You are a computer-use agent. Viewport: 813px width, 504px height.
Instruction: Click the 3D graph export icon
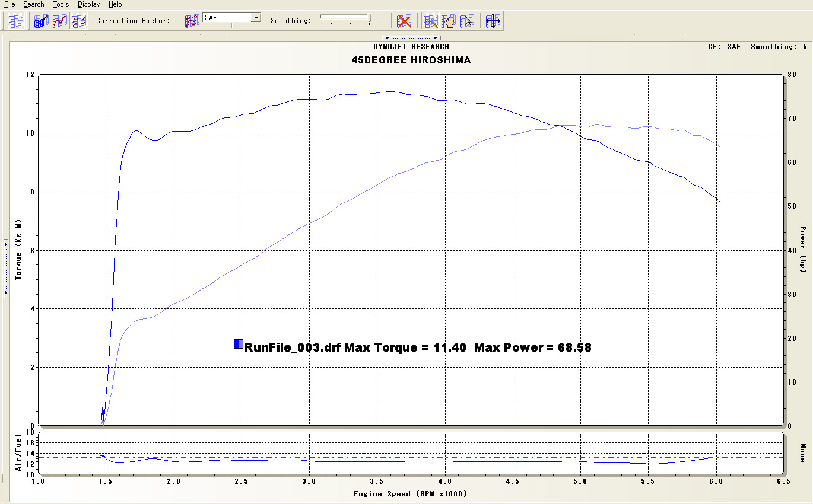pyautogui.click(x=41, y=21)
